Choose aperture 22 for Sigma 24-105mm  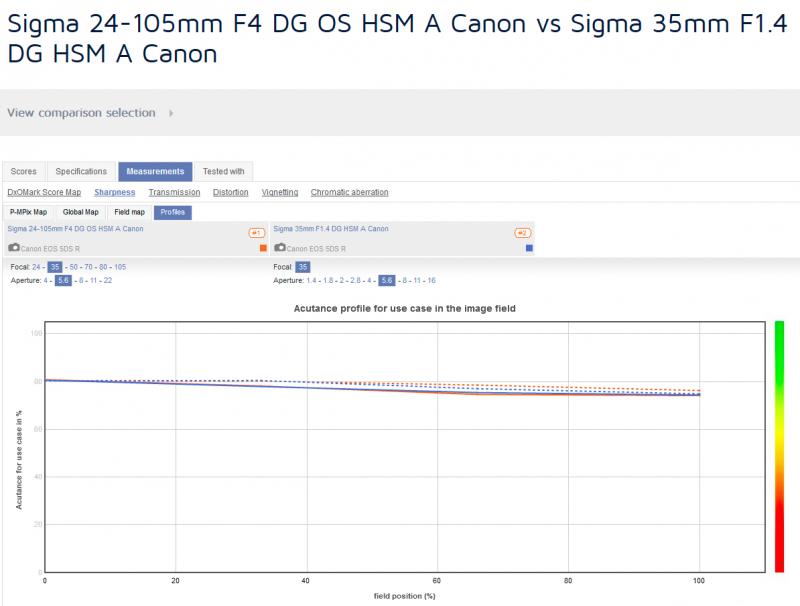tap(108, 281)
